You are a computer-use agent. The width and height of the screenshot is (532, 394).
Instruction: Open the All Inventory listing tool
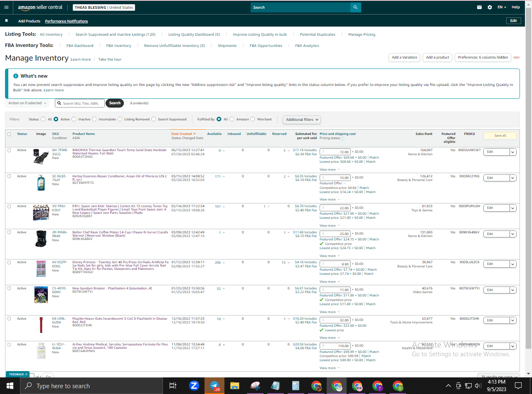[51, 34]
